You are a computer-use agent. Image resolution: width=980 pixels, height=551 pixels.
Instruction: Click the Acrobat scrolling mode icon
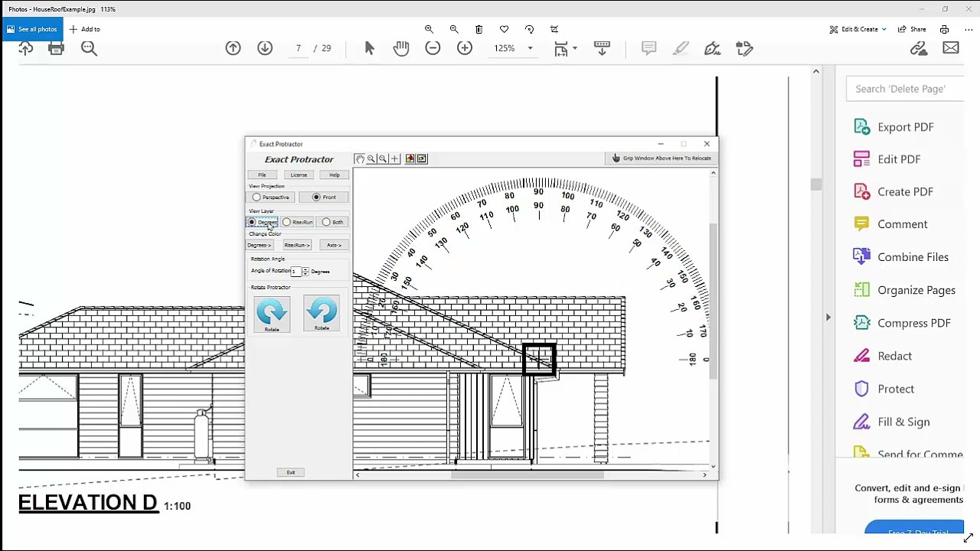pyautogui.click(x=602, y=48)
